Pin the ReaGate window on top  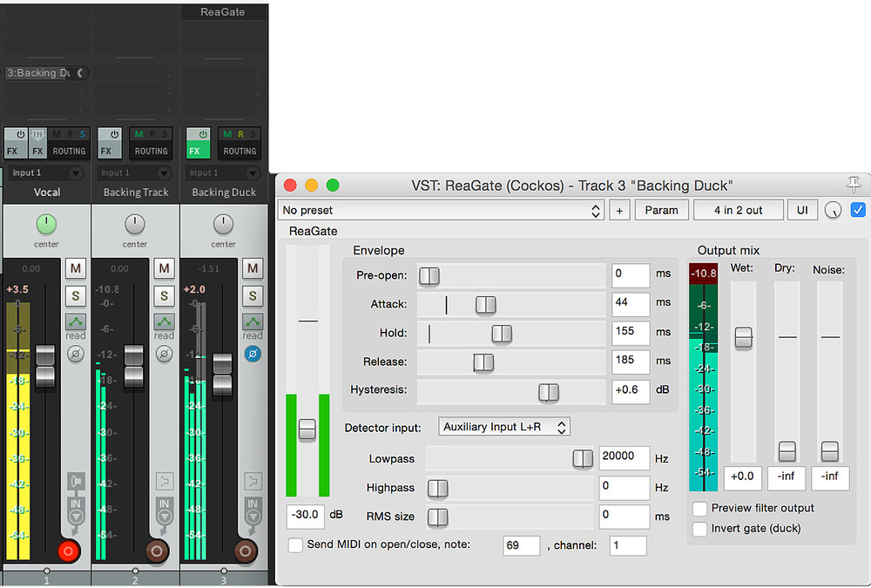pyautogui.click(x=854, y=185)
